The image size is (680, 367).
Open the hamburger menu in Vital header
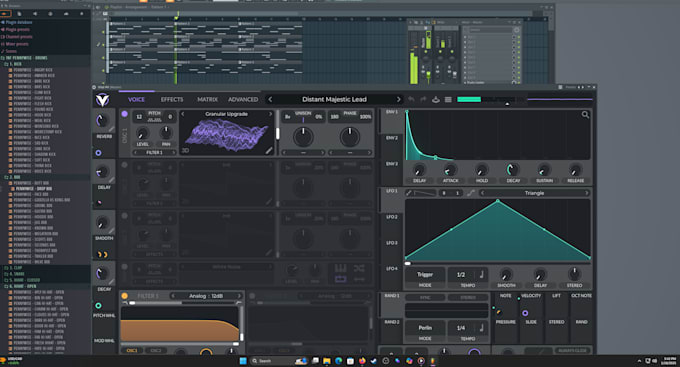click(x=448, y=99)
